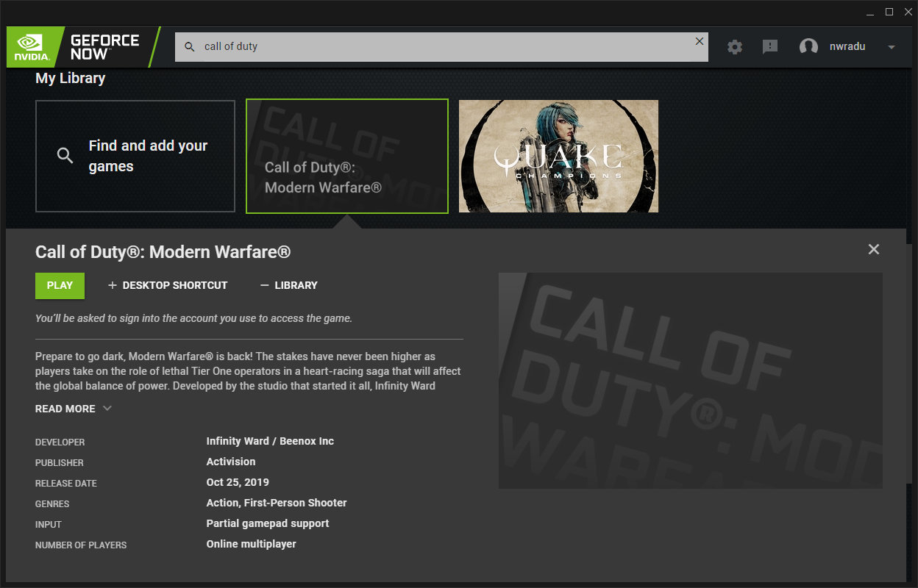918x588 pixels.
Task: Click the Call of Duty artwork preview
Action: pyautogui.click(x=691, y=381)
